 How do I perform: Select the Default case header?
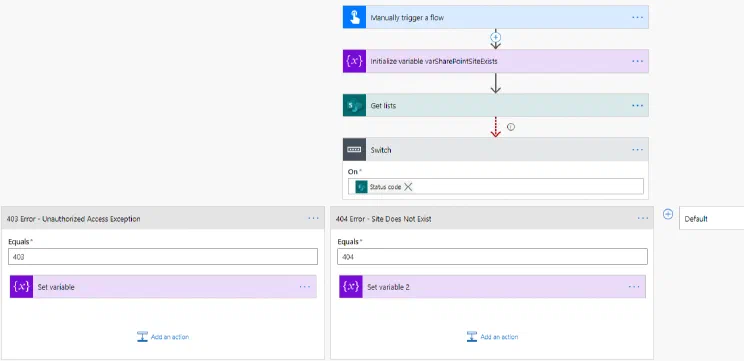pos(711,218)
